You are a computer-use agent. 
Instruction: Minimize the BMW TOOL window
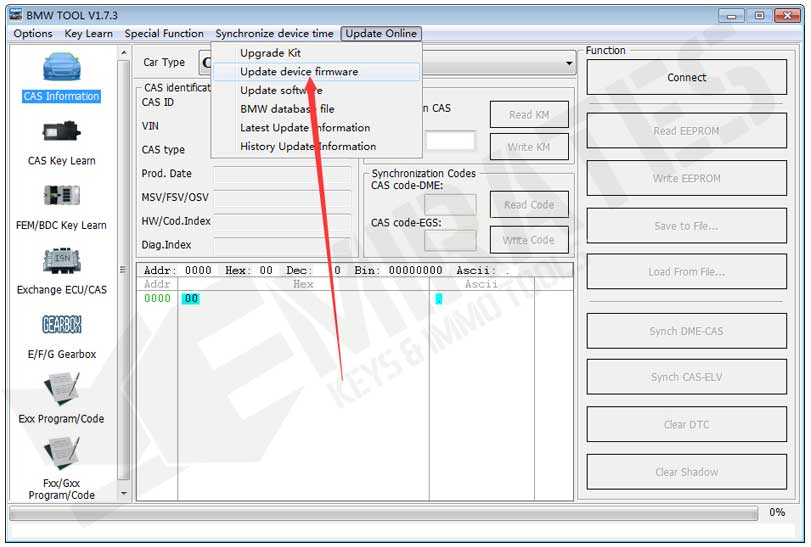(x=731, y=16)
